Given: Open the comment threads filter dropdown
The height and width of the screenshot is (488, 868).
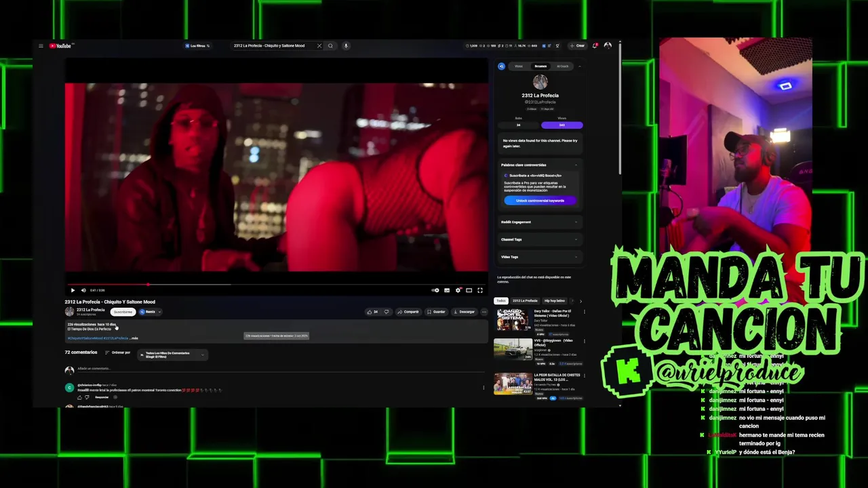Looking at the screenshot, I should (x=172, y=354).
